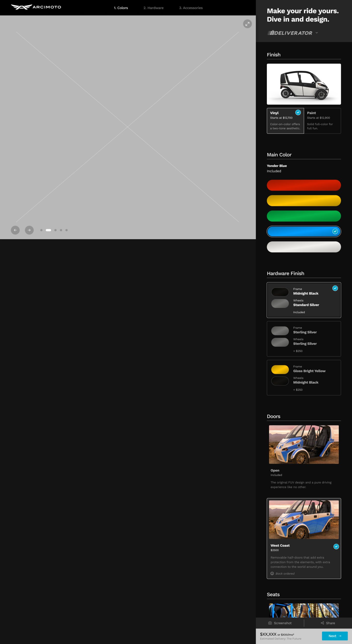Go to previous vehicle image
352x644 pixels.
(x=15, y=230)
